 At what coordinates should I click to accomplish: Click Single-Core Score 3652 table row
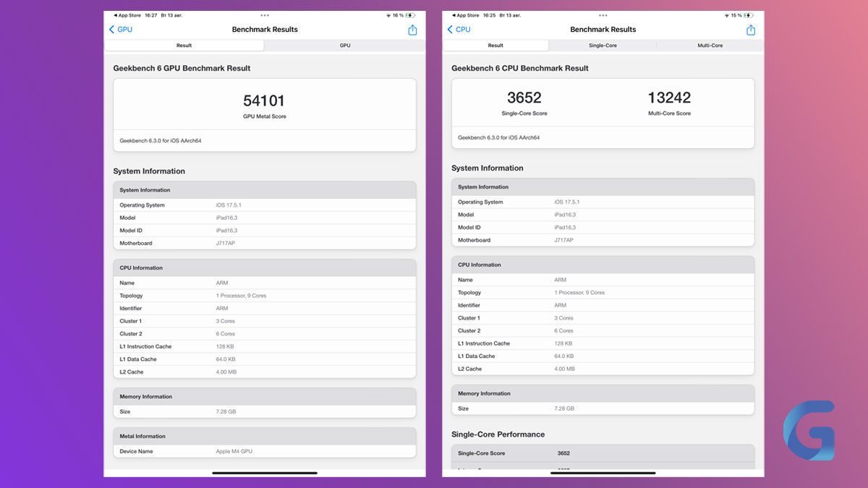(x=603, y=453)
